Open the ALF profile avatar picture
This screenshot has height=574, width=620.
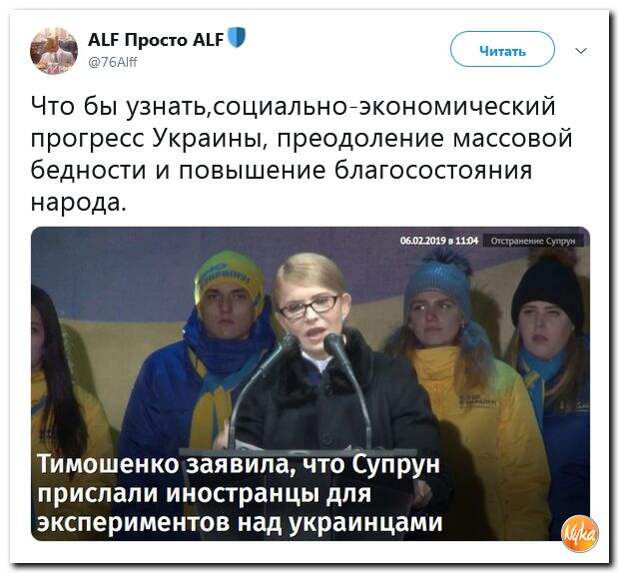point(54,51)
